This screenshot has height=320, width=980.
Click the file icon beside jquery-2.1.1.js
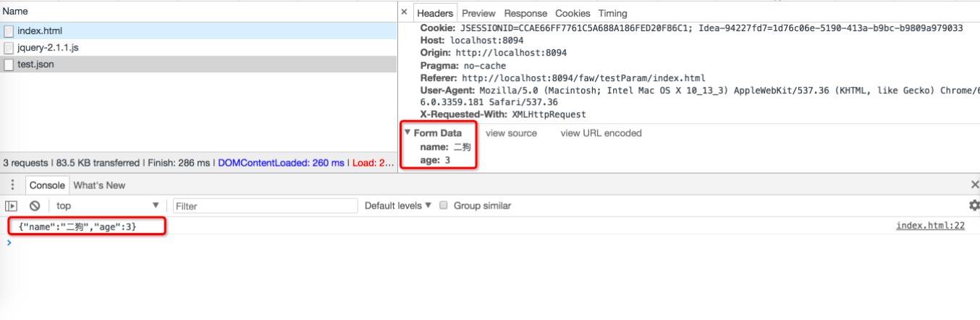pos(9,48)
